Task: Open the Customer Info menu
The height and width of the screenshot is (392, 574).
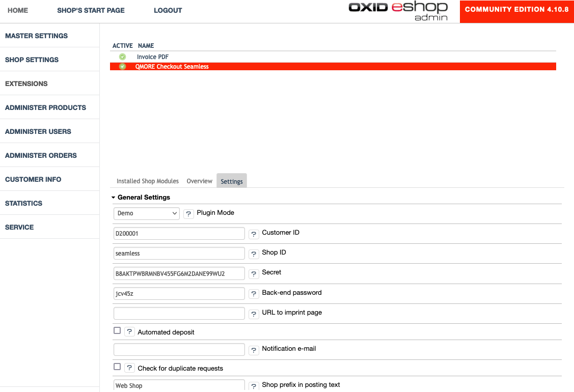Action: (33, 179)
